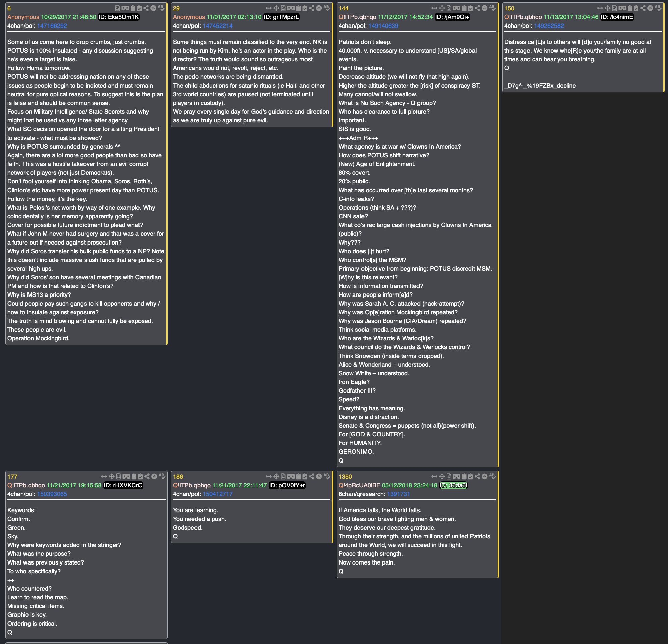Click the image file icon on post 150
The width and height of the screenshot is (668, 644).
tap(614, 8)
